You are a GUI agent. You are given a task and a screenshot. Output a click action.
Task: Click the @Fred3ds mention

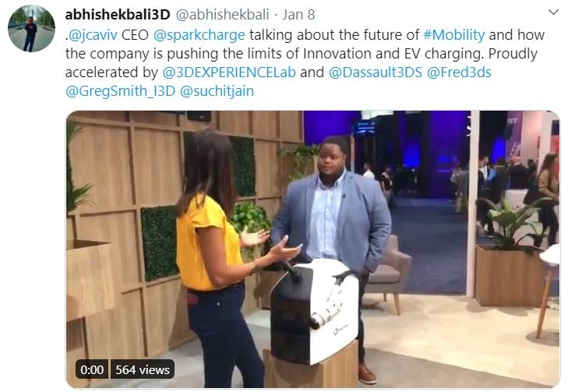coord(459,72)
